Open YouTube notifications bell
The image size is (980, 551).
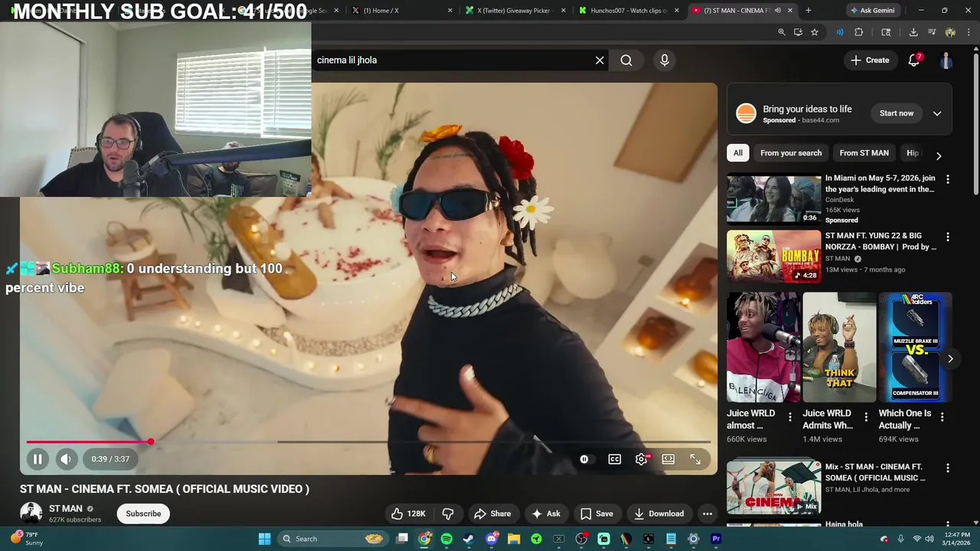913,60
